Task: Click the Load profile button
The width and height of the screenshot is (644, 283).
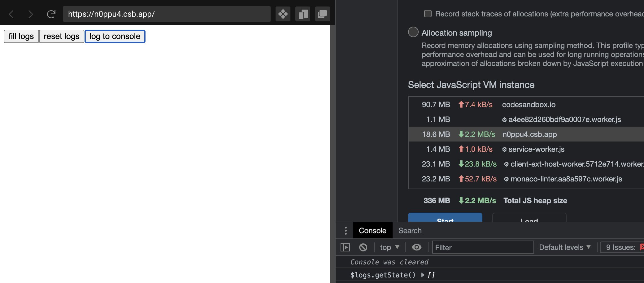Action: click(529, 217)
